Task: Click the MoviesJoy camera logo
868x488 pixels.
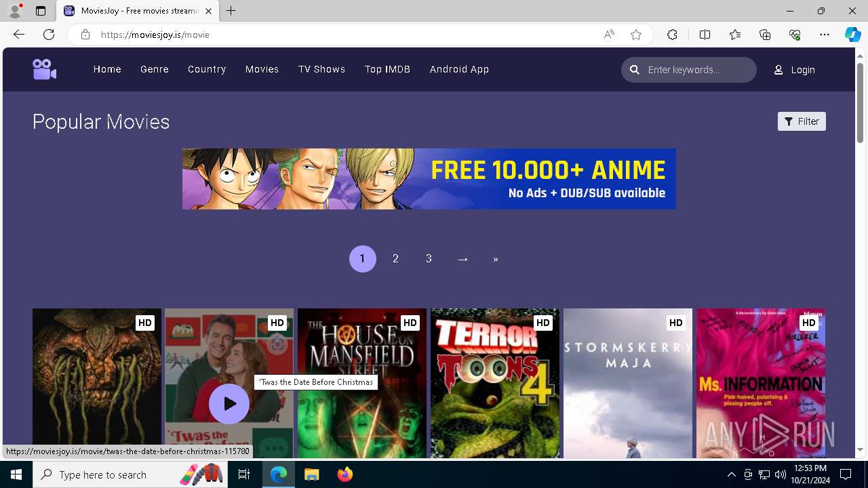Action: (45, 69)
